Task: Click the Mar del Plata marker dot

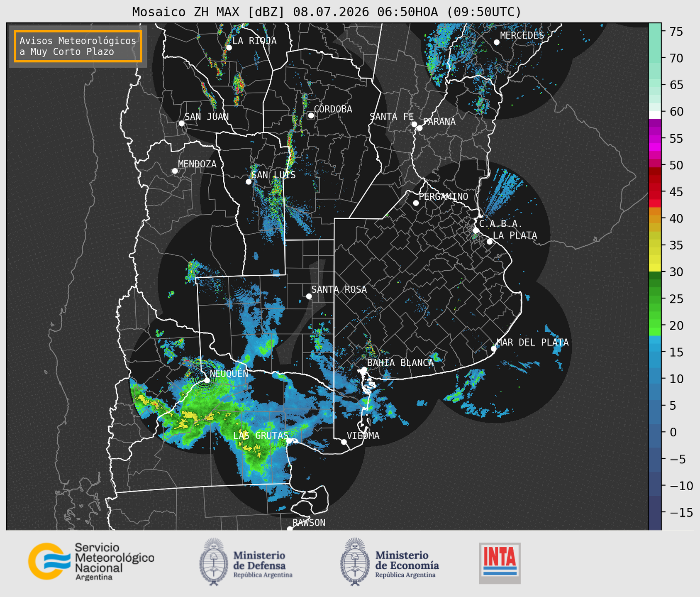Action: click(x=493, y=349)
